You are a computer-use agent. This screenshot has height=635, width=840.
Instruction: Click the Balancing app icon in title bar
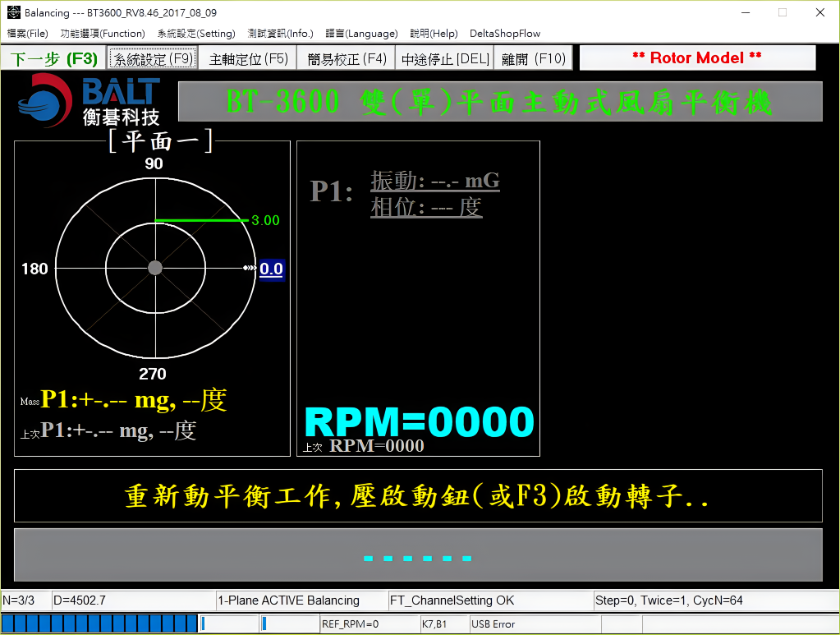[x=13, y=12]
